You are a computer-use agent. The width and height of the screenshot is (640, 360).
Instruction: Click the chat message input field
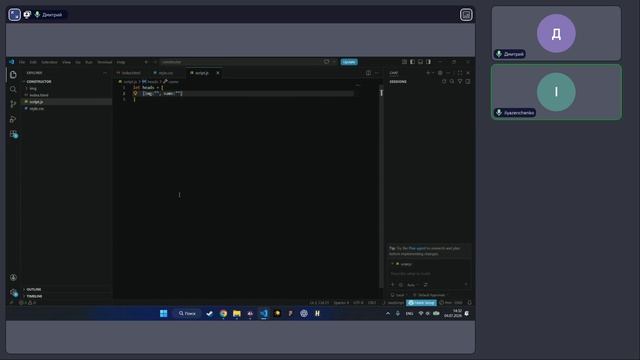coord(429,274)
